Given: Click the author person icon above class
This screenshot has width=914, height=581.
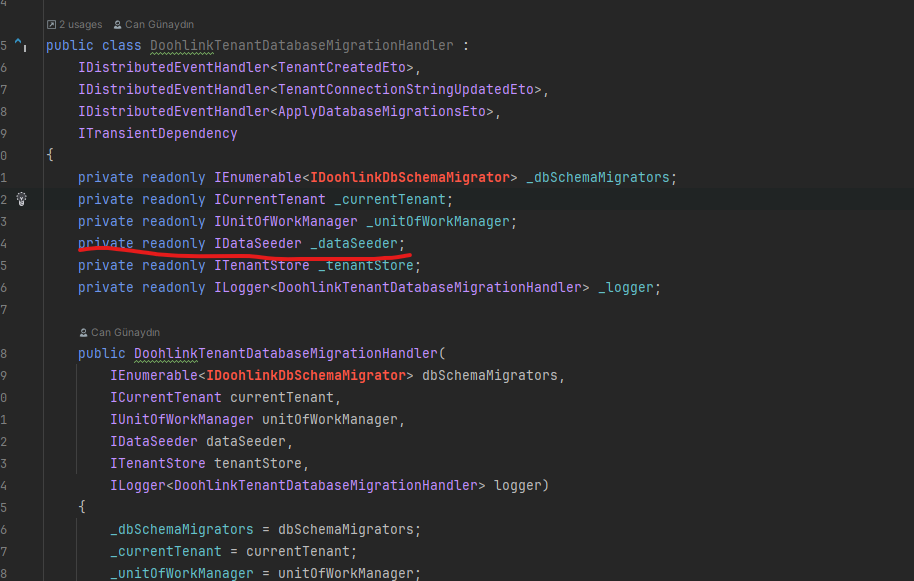Looking at the screenshot, I should pos(117,24).
